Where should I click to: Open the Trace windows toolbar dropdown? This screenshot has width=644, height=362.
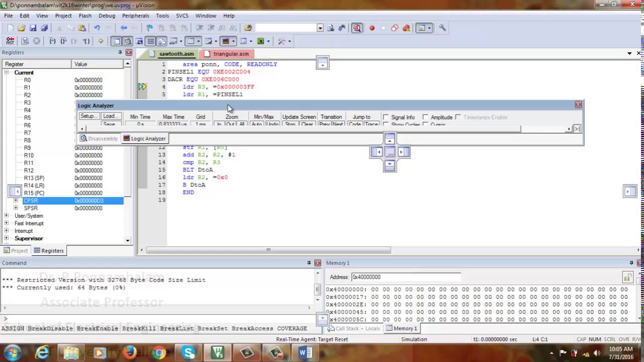coord(251,41)
